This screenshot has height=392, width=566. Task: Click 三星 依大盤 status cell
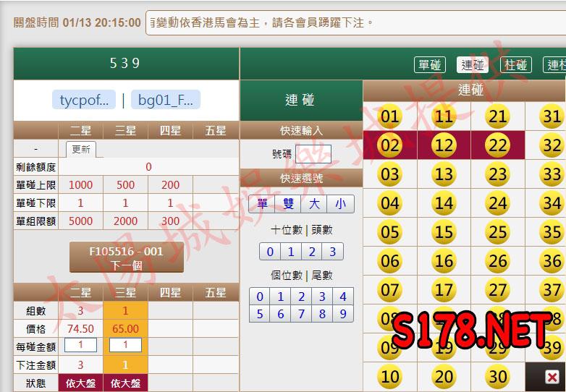[x=125, y=383]
